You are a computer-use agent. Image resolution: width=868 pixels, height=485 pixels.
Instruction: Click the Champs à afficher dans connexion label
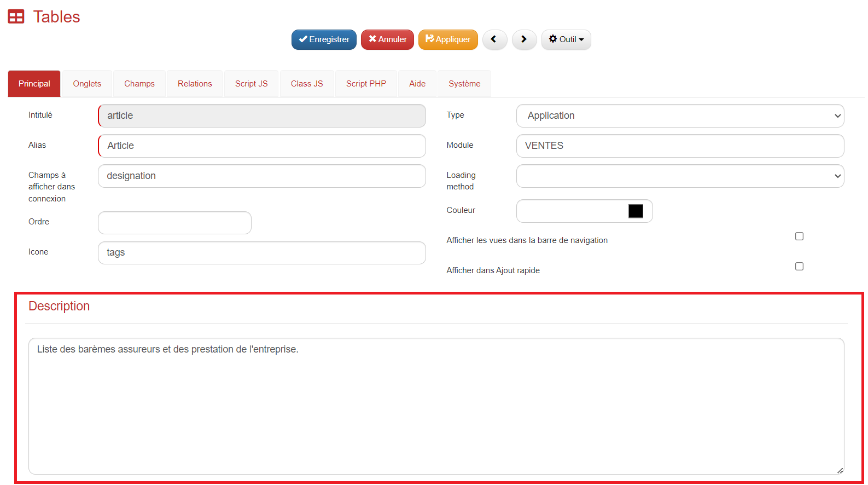pos(51,187)
